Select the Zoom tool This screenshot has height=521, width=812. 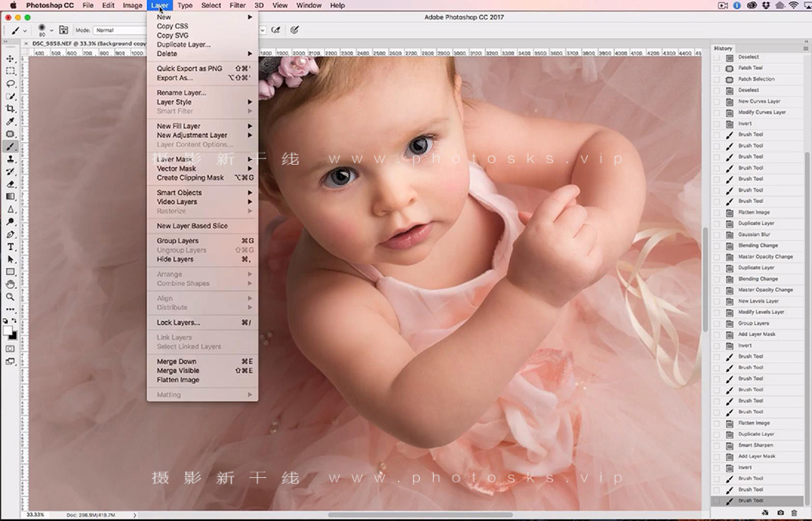tap(11, 297)
